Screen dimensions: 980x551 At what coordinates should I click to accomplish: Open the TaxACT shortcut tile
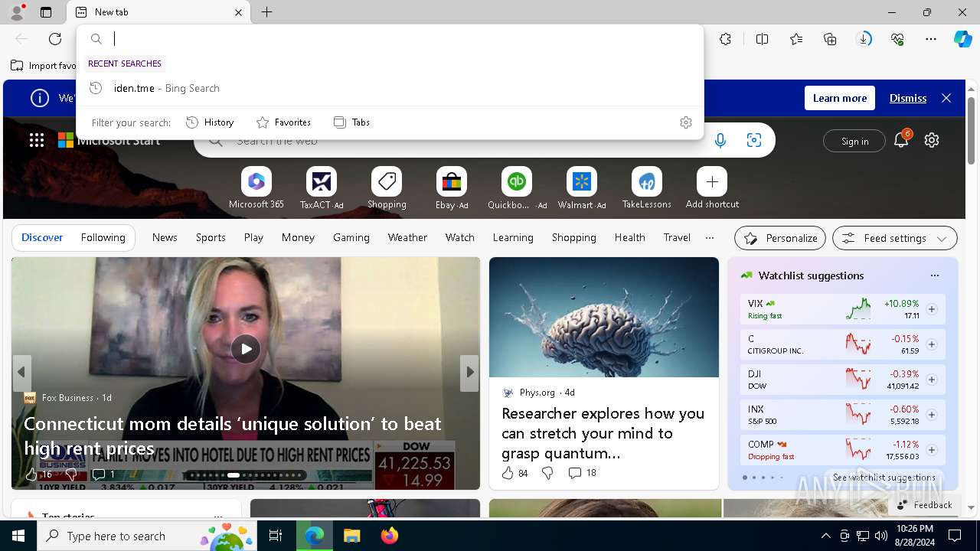[322, 189]
